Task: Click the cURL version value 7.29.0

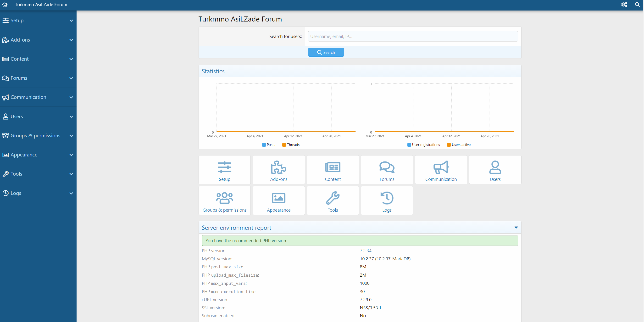Action: [366, 300]
